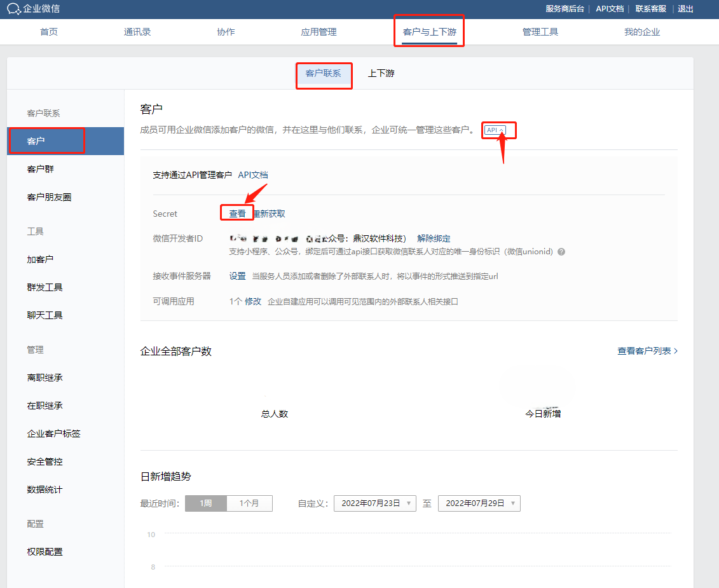Screen dimensions: 719x588
Task: Open the 应用管理 menu tab
Action: [x=318, y=32]
